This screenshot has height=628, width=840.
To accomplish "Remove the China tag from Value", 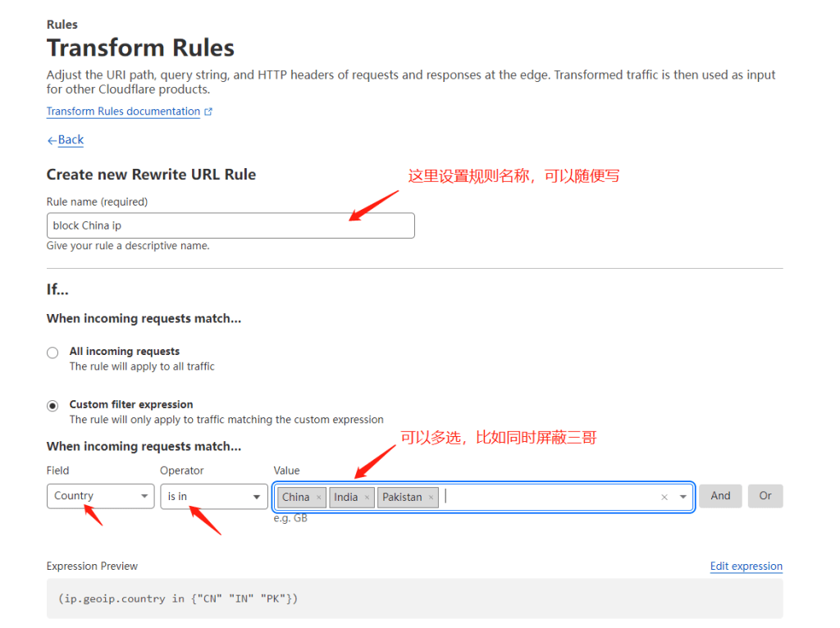I will point(319,498).
